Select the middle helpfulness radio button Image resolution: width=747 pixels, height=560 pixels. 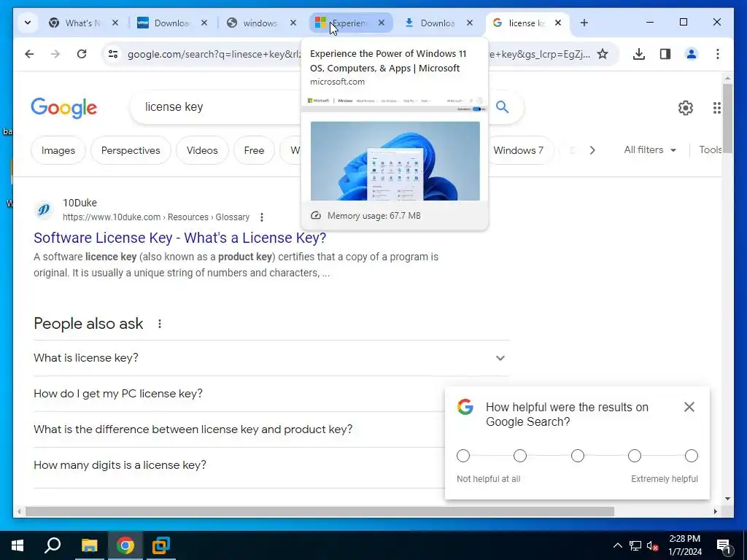[578, 456]
